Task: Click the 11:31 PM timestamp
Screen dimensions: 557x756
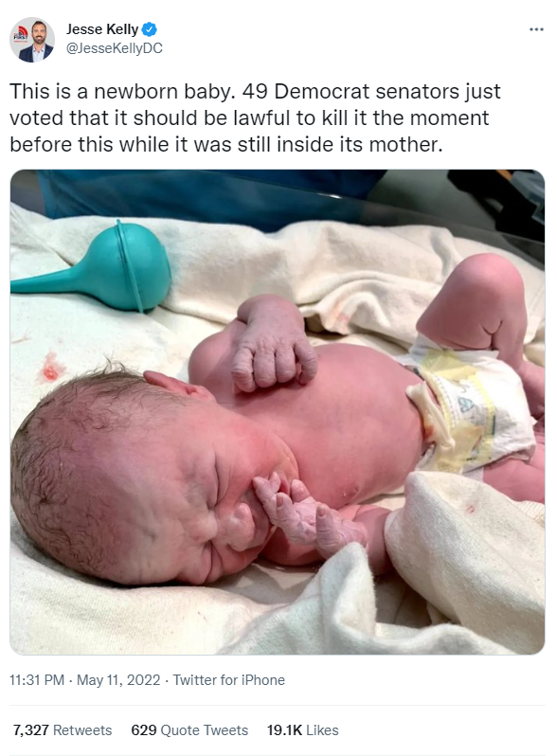Action: click(37, 680)
